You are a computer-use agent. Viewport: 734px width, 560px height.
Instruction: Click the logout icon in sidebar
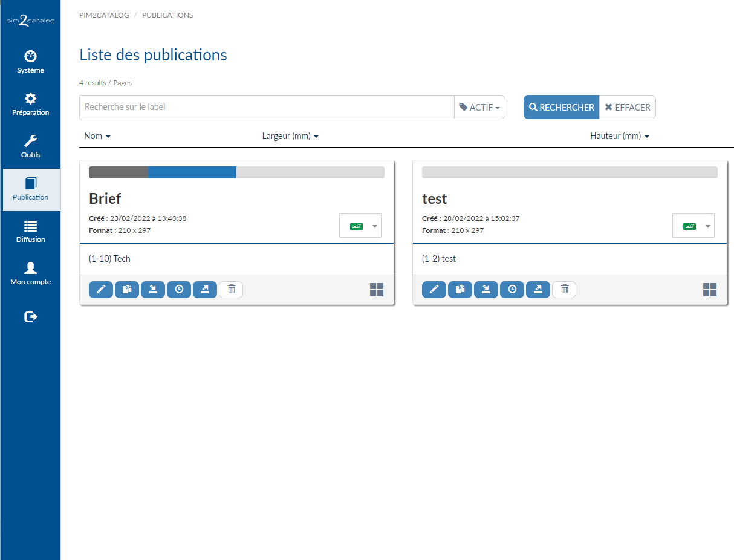click(x=31, y=316)
